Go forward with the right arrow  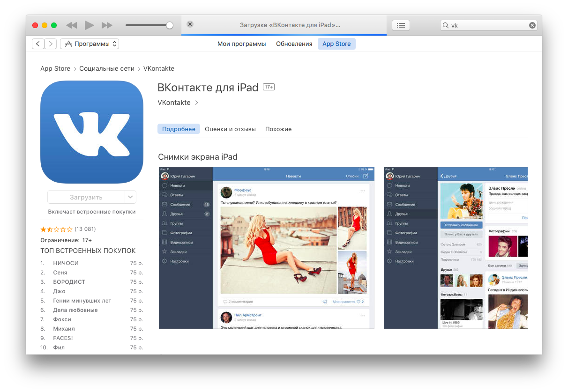pyautogui.click(x=51, y=44)
